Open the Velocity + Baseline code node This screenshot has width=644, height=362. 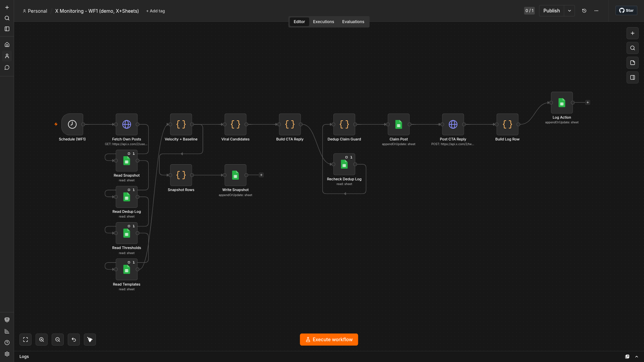pos(181,124)
